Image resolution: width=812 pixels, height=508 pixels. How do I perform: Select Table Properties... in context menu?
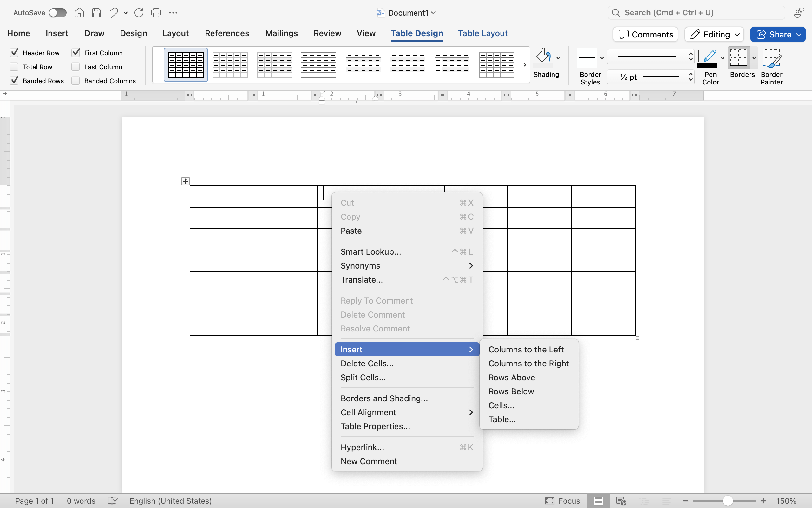click(x=407, y=426)
